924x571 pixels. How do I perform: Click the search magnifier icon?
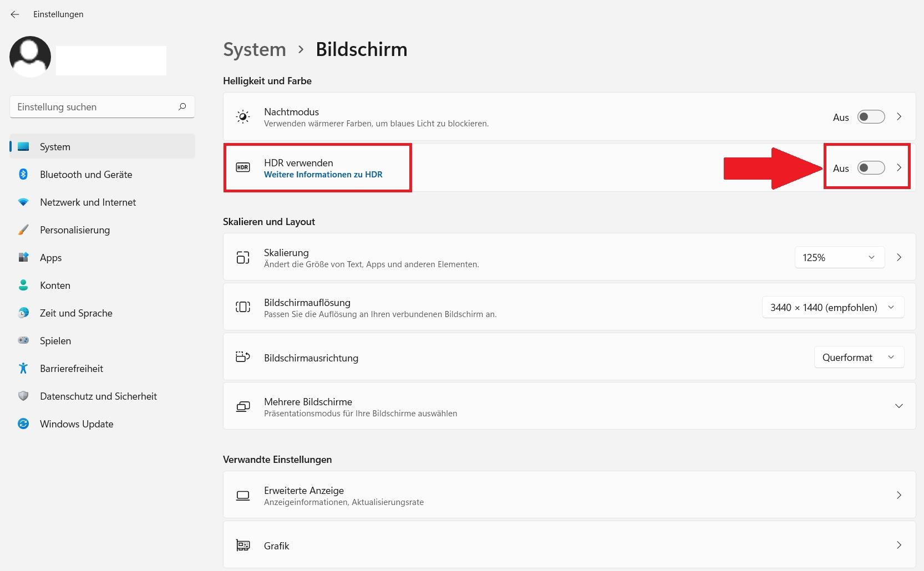coord(182,106)
